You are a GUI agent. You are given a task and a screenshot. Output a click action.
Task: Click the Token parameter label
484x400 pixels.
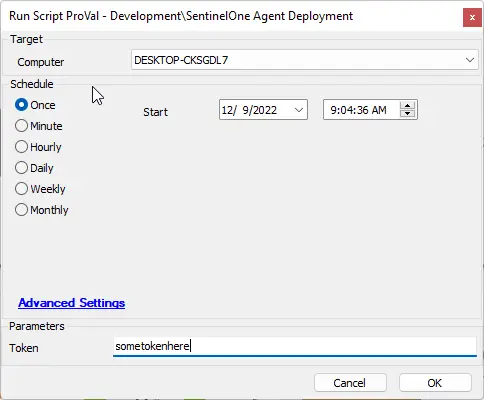pyautogui.click(x=24, y=348)
